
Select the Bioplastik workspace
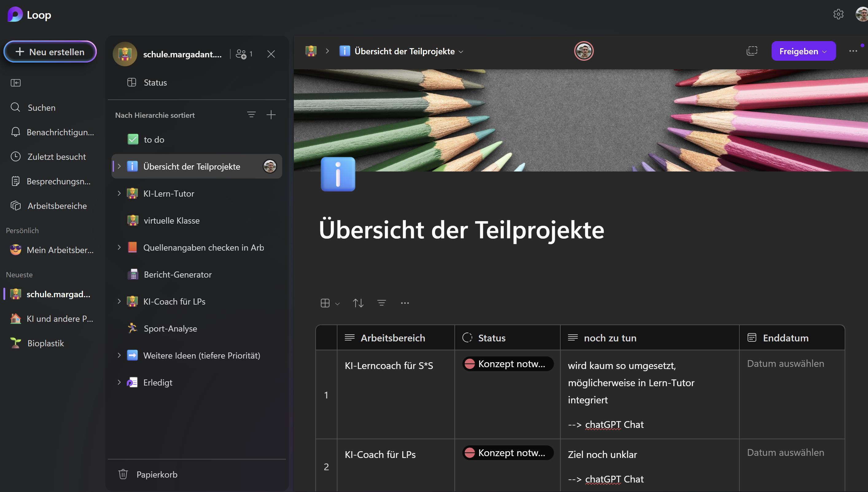(45, 343)
